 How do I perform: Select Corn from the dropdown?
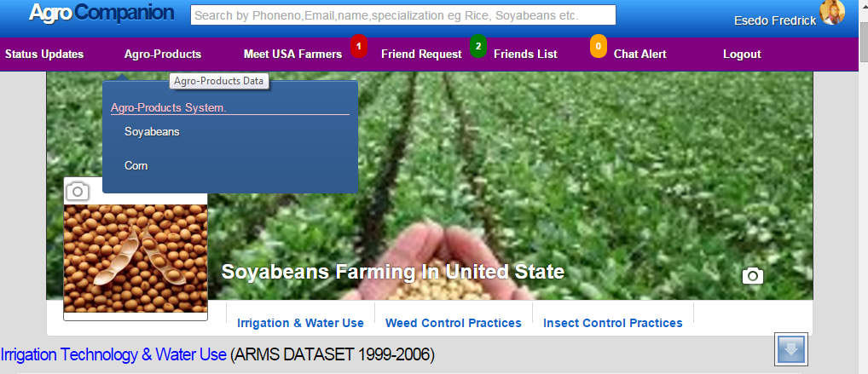point(136,165)
